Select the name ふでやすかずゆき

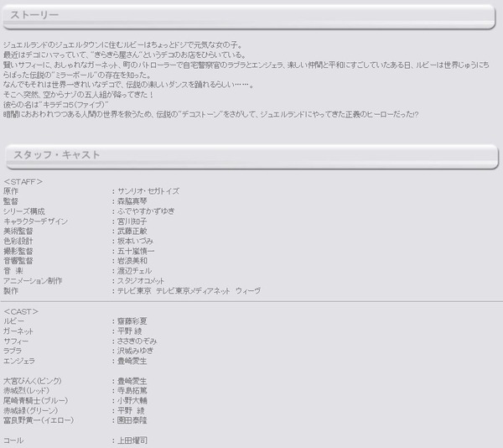click(x=146, y=211)
